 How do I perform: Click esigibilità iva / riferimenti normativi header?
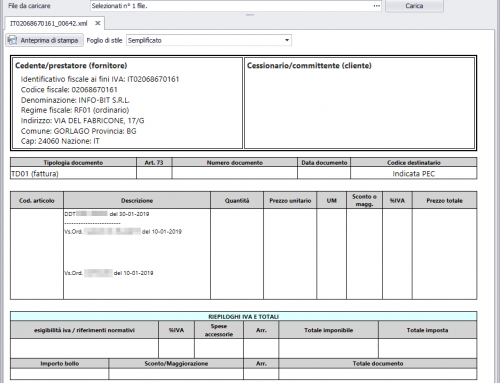(84, 330)
